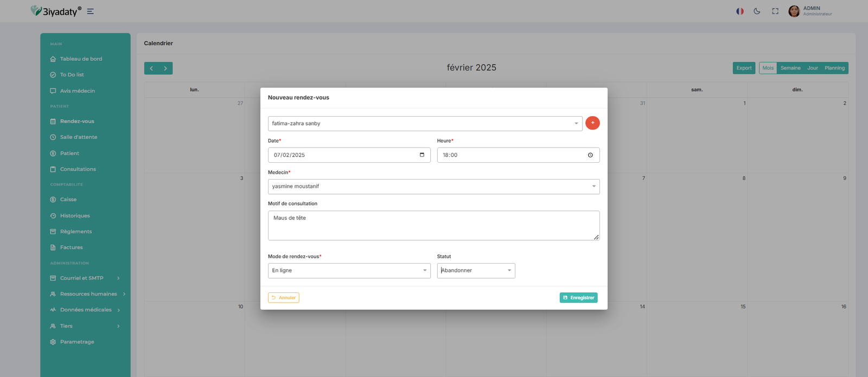
Task: Open the Medecin dropdown
Action: pyautogui.click(x=433, y=187)
